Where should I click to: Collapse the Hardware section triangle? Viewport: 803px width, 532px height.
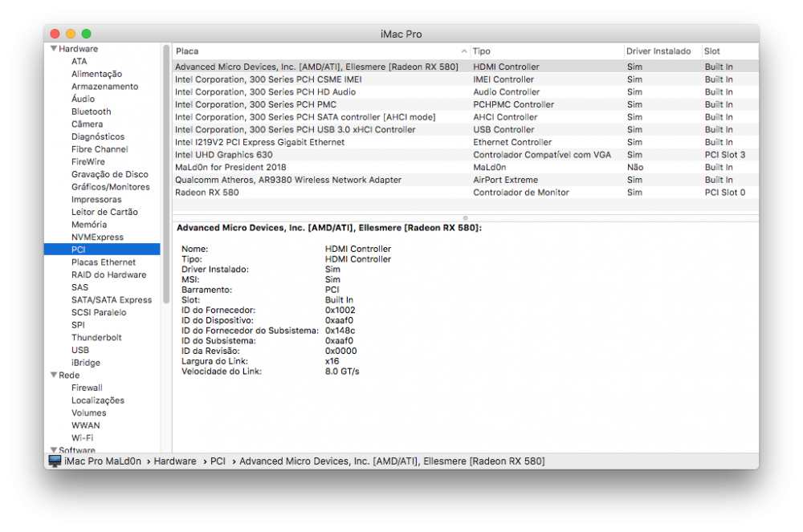[53, 49]
